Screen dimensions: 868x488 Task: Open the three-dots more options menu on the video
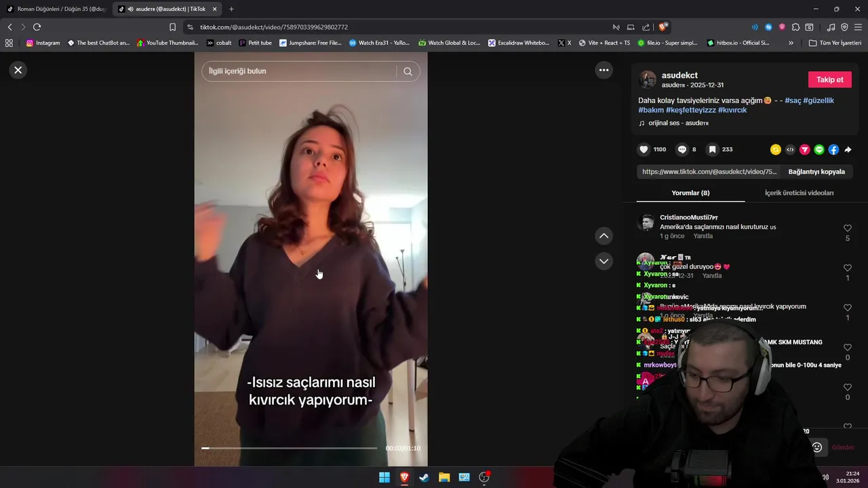click(x=604, y=70)
